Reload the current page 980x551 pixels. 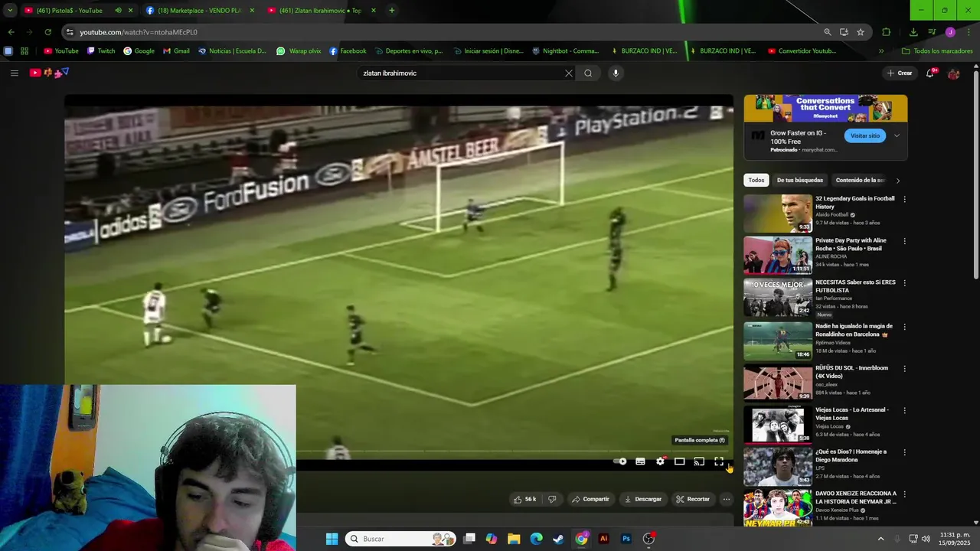(47, 32)
